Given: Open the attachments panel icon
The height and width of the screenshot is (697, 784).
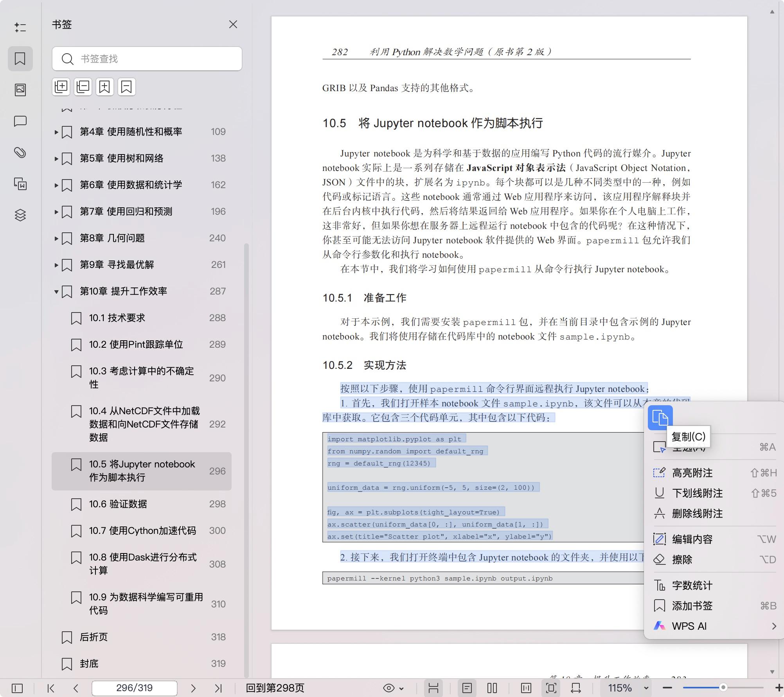Looking at the screenshot, I should [x=20, y=153].
